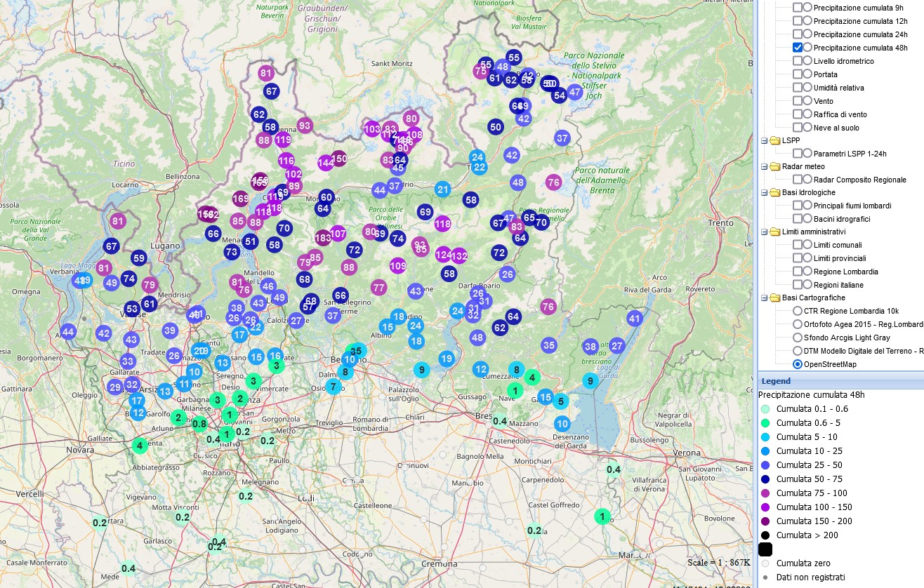924x588 pixels.
Task: Click the Basi Cartografiche folder icon
Action: pyautogui.click(x=774, y=298)
